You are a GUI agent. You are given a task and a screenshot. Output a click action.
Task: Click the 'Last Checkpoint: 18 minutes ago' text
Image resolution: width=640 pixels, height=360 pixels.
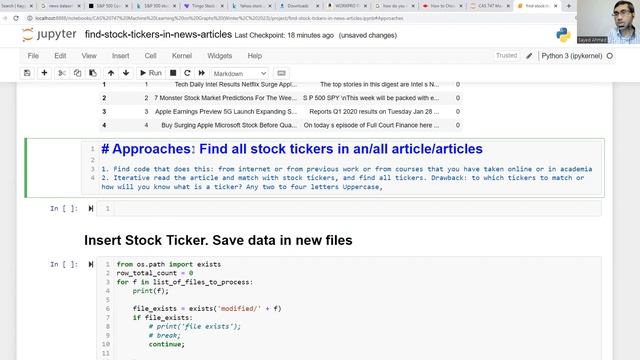284,36
